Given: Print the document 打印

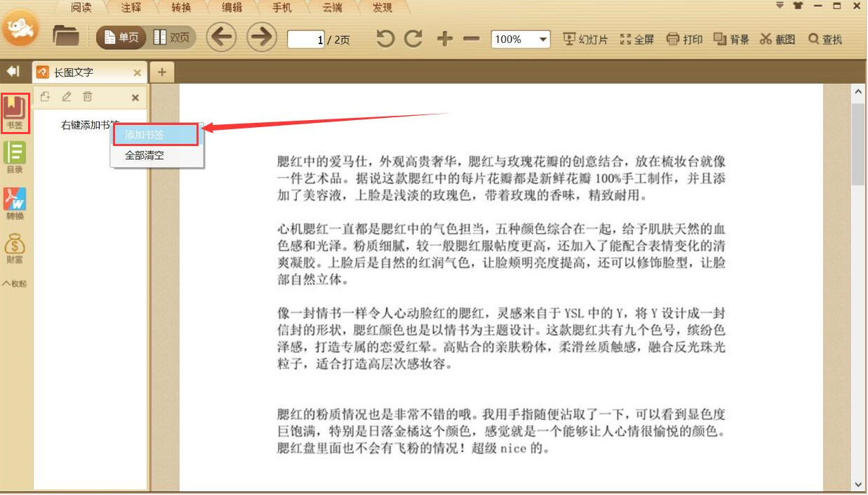Looking at the screenshot, I should pos(684,39).
